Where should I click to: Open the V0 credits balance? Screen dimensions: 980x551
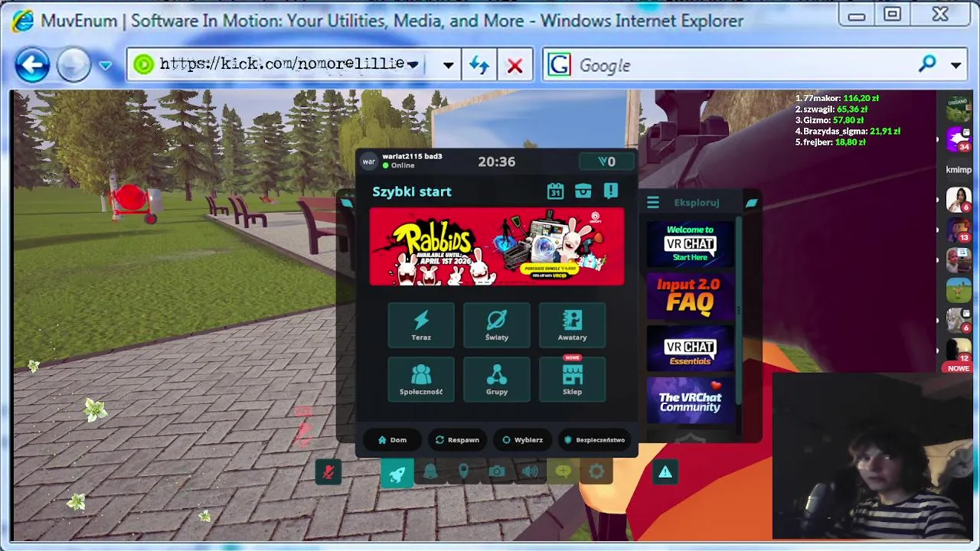[606, 161]
